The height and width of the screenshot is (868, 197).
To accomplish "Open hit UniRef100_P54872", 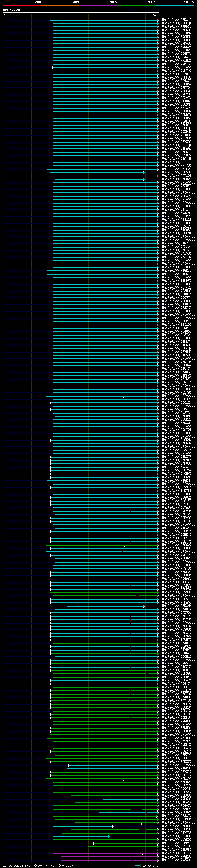I will 177,609.
